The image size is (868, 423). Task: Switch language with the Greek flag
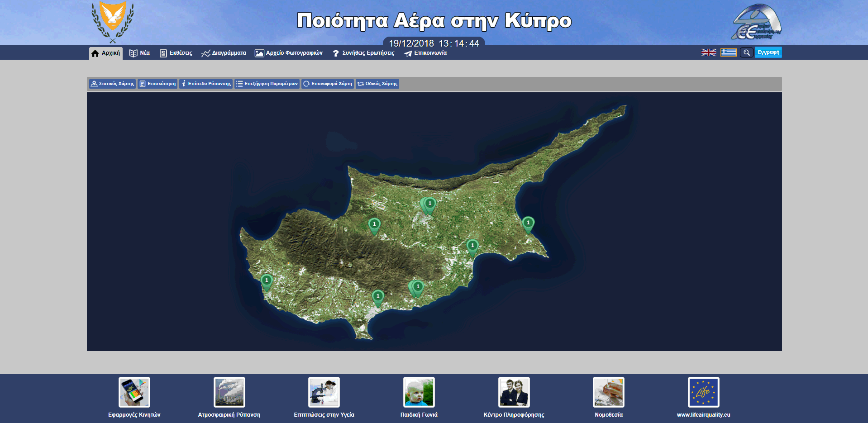point(728,52)
